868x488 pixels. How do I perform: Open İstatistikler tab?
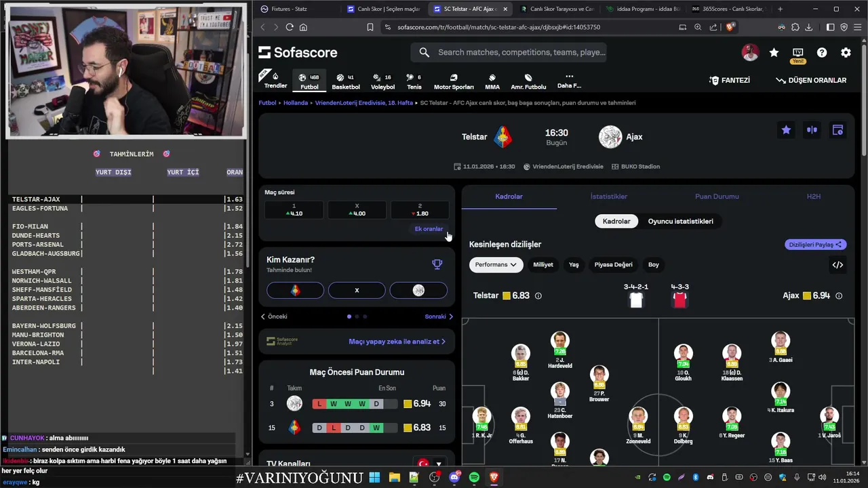coord(608,197)
